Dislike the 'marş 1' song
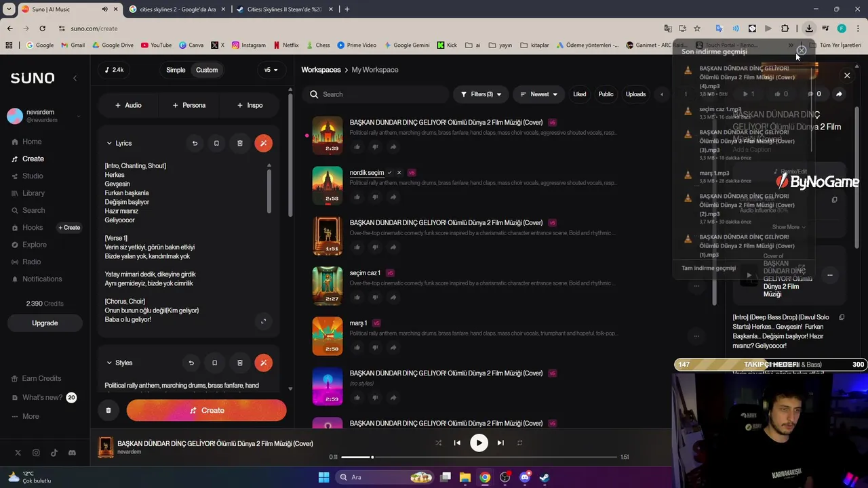 [x=375, y=347]
